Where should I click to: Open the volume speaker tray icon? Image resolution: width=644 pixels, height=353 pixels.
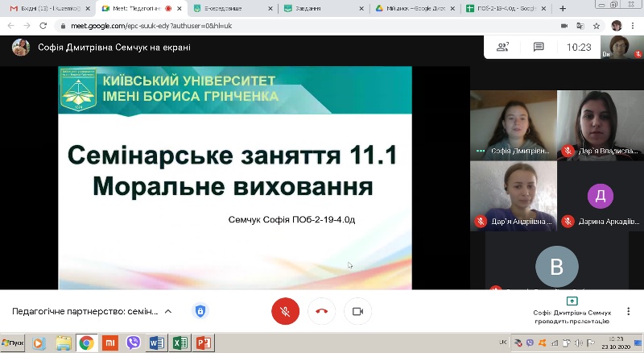pyautogui.click(x=578, y=343)
